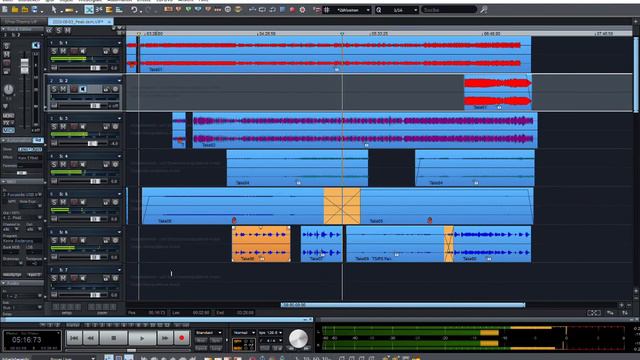640x360 pixels.
Task: Open the bpm tempo dropdown
Action: point(270,333)
